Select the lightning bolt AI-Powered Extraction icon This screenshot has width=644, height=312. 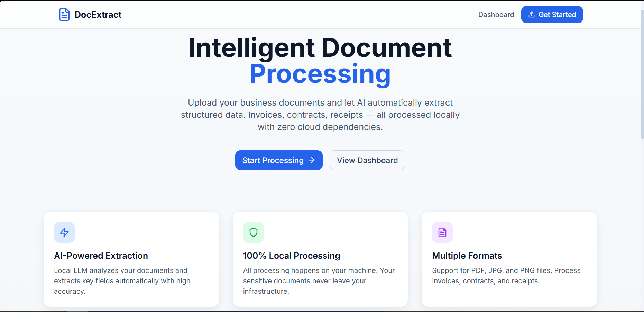tap(64, 232)
